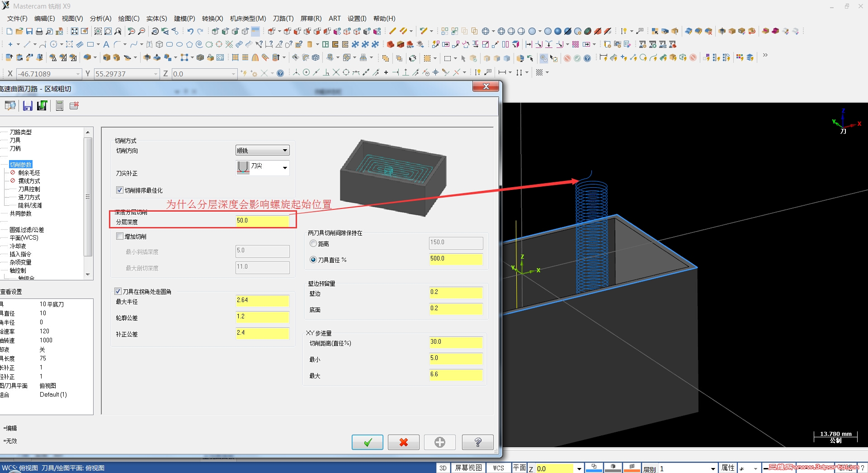
Task: Click the 分层深度 input field showing 50.0
Action: pyautogui.click(x=262, y=221)
